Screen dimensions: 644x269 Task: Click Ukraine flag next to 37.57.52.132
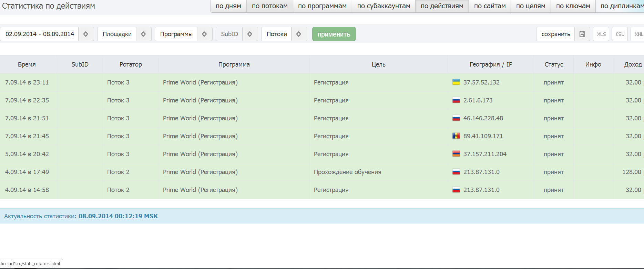(x=456, y=82)
